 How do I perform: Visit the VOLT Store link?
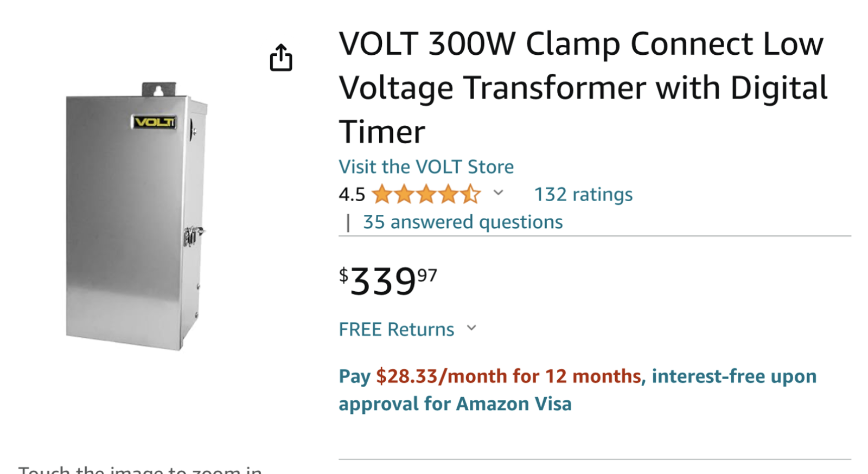[426, 166]
